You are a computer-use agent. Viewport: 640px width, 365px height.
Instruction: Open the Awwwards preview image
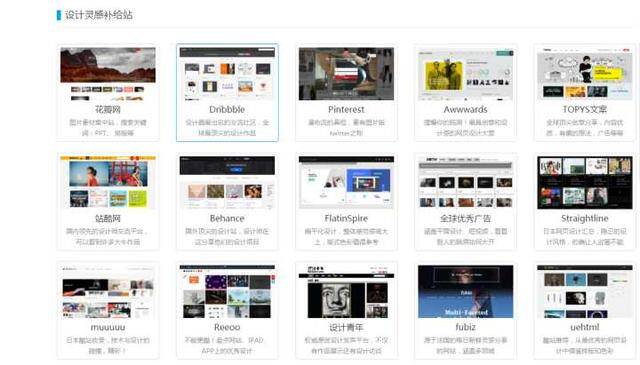click(465, 74)
